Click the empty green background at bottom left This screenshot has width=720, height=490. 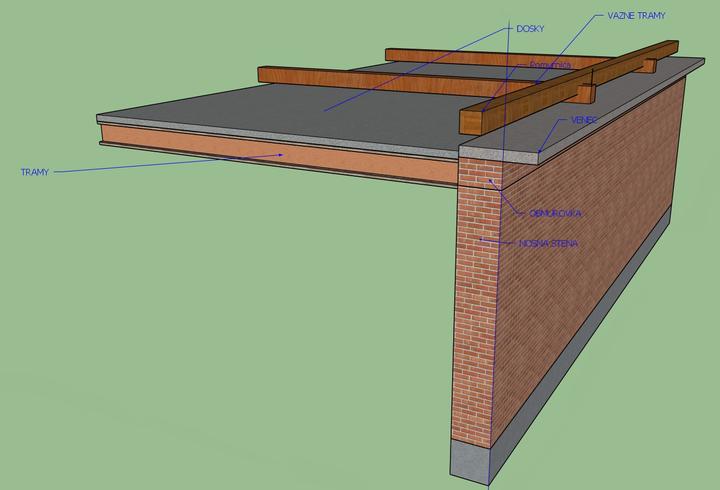click(150, 400)
